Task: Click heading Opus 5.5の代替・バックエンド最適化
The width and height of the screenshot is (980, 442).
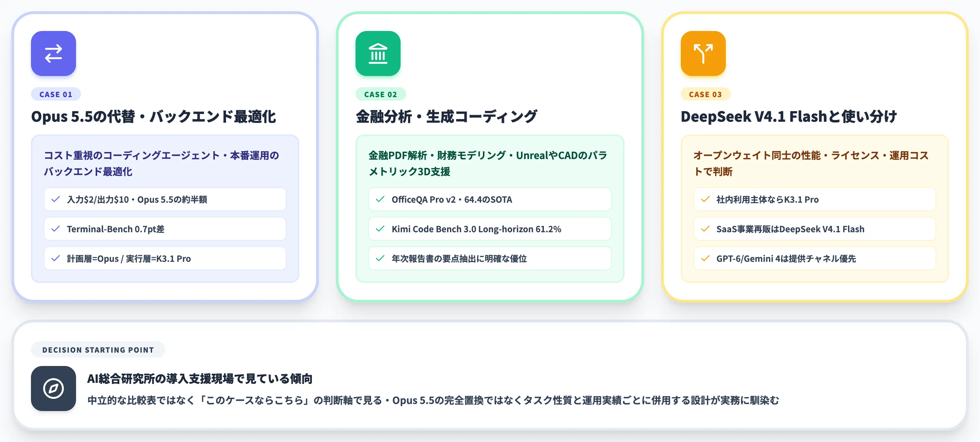Action: click(x=154, y=116)
